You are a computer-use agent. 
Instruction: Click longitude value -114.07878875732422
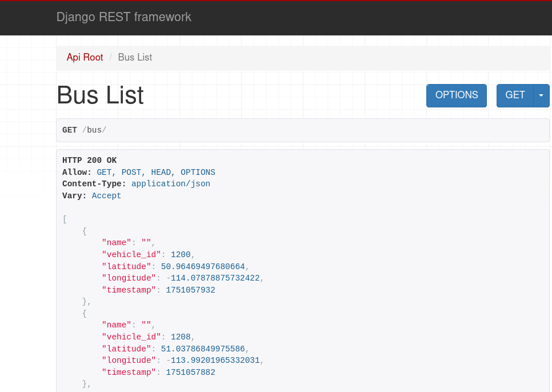click(x=213, y=278)
